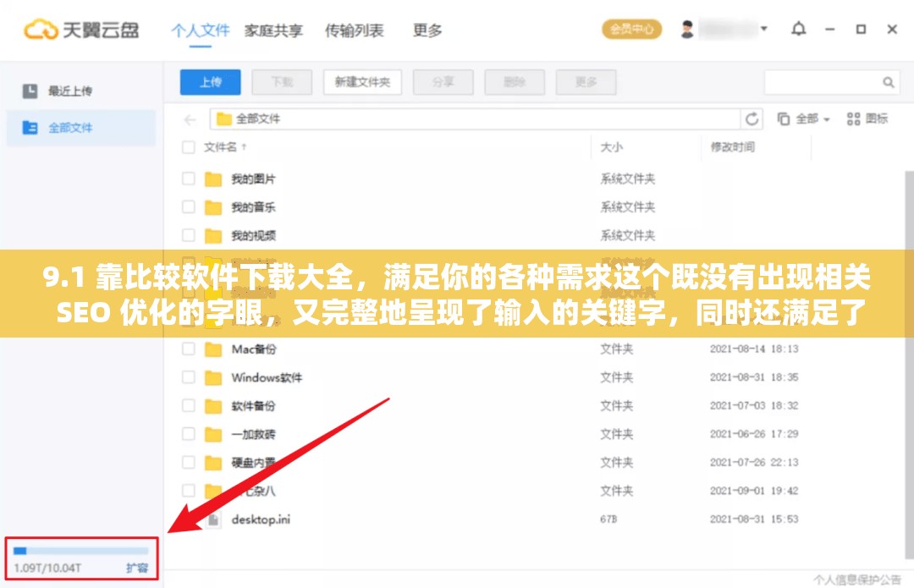Click the 我的图片 folder icon
914x588 pixels.
[x=213, y=179]
